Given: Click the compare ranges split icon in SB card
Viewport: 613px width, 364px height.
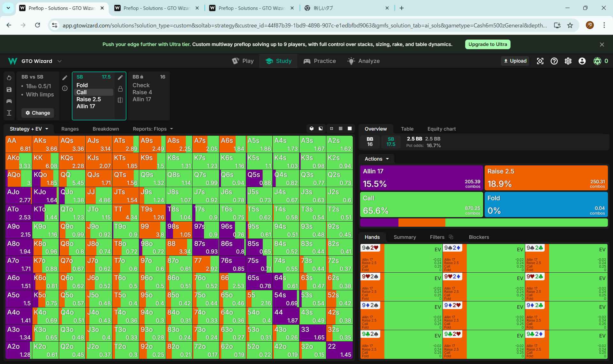Looking at the screenshot, I should tap(120, 100).
